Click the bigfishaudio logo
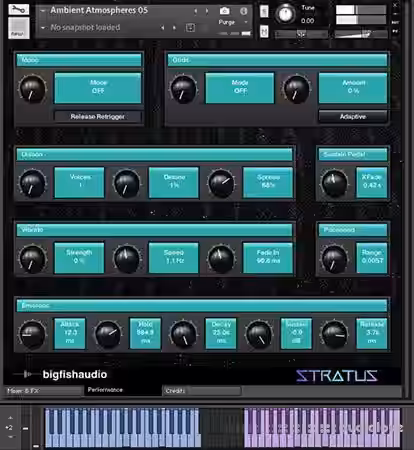 coord(60,375)
